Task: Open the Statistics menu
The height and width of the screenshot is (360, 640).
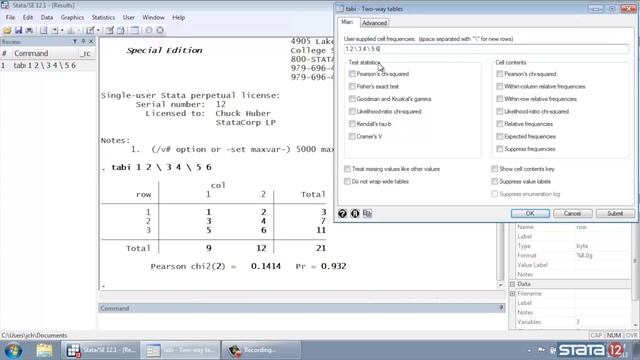Action: pyautogui.click(x=103, y=18)
